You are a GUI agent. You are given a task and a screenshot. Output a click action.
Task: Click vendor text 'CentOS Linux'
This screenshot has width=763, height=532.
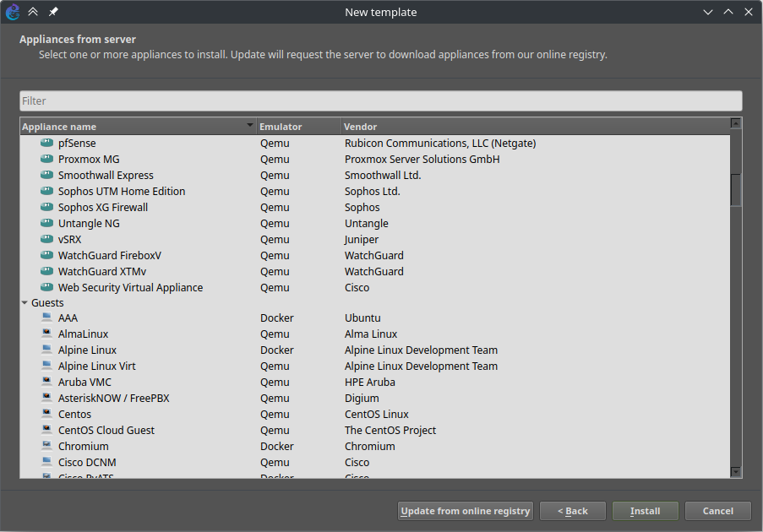coord(377,414)
